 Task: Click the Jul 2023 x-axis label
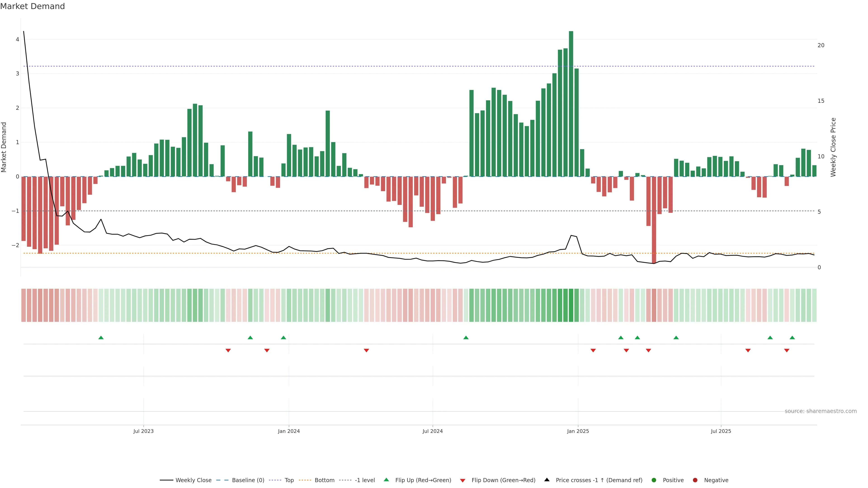(144, 432)
